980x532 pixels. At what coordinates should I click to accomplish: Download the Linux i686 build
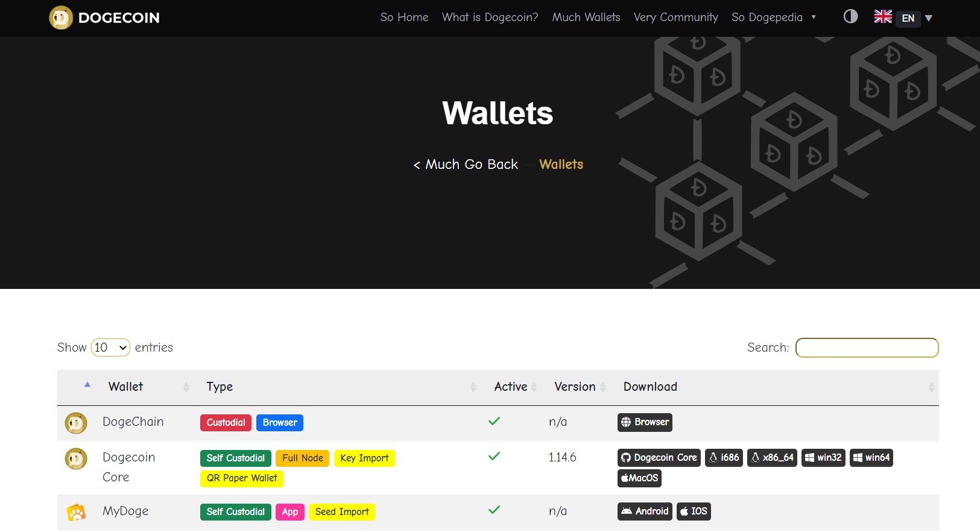pos(724,458)
